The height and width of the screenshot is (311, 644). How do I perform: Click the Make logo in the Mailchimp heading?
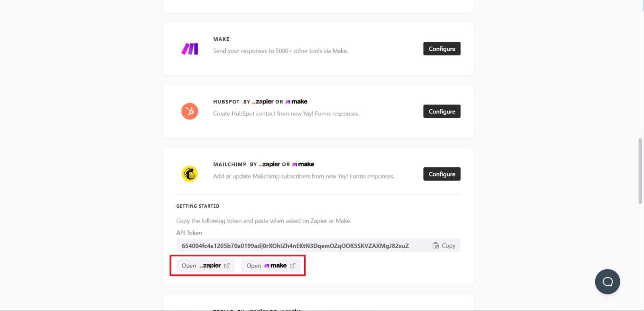(303, 164)
